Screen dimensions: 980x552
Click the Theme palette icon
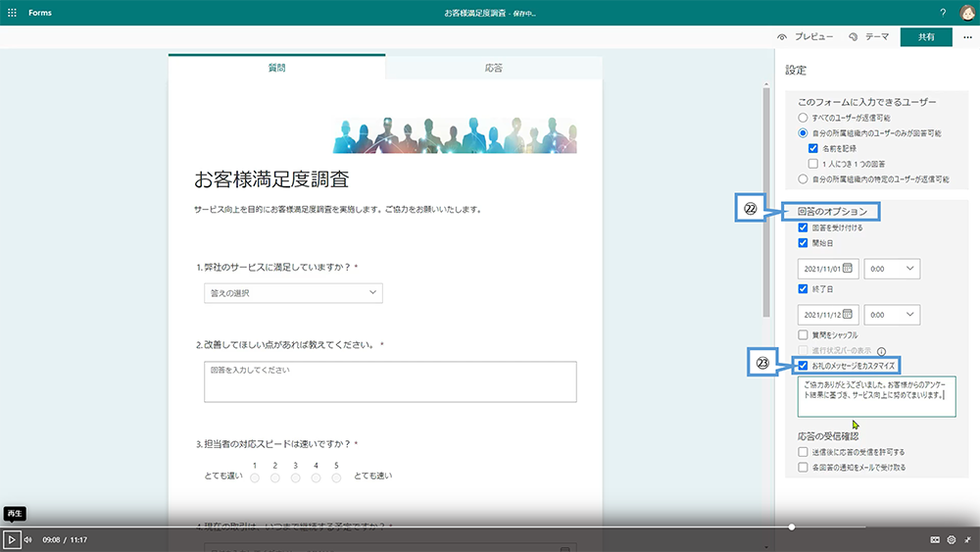(854, 37)
